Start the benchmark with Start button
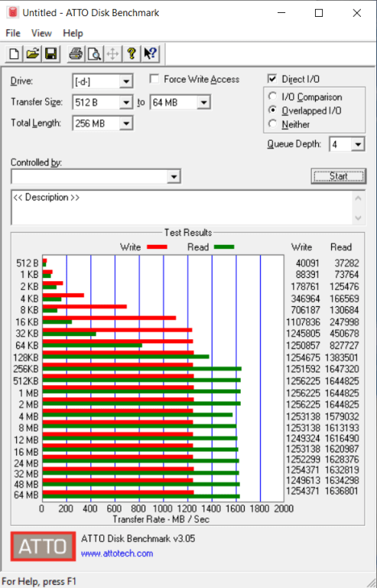The image size is (377, 588). [x=339, y=176]
